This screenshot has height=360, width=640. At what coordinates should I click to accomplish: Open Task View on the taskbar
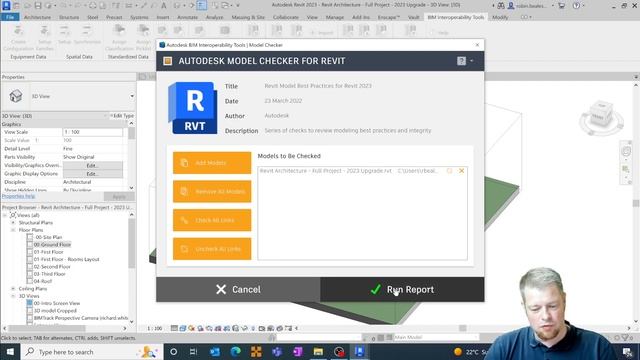(193, 352)
